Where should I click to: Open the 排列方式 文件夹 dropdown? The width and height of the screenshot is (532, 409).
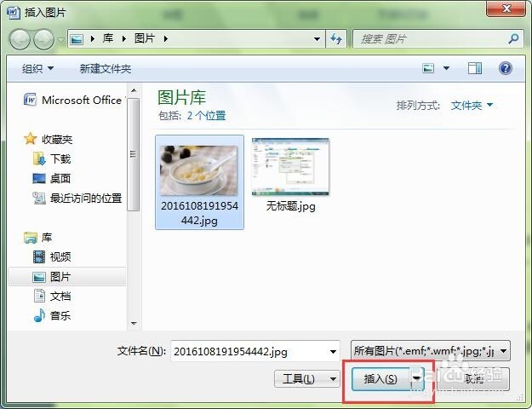[x=472, y=106]
